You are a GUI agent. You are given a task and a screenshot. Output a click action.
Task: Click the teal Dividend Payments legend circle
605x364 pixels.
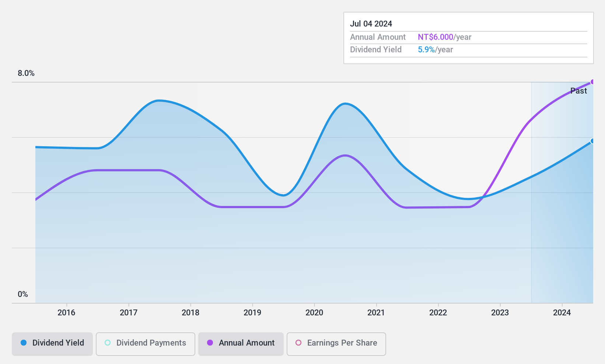point(108,343)
